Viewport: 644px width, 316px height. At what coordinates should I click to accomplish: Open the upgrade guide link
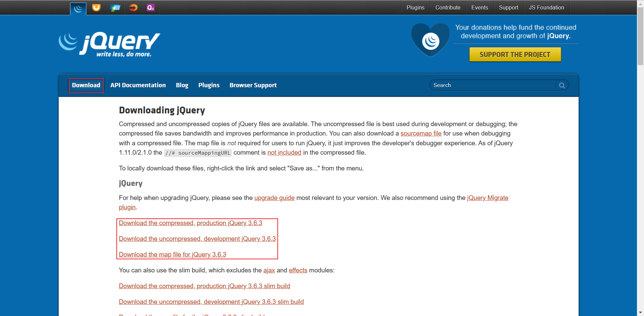[x=274, y=198]
